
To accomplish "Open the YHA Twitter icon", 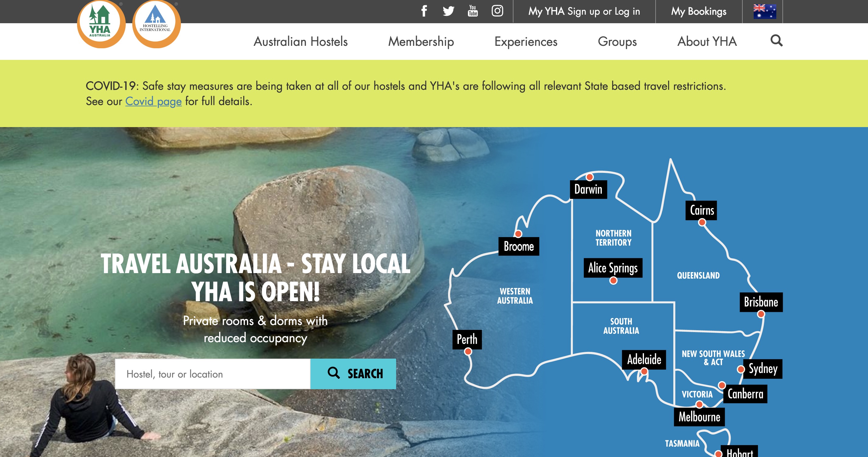I will point(448,11).
